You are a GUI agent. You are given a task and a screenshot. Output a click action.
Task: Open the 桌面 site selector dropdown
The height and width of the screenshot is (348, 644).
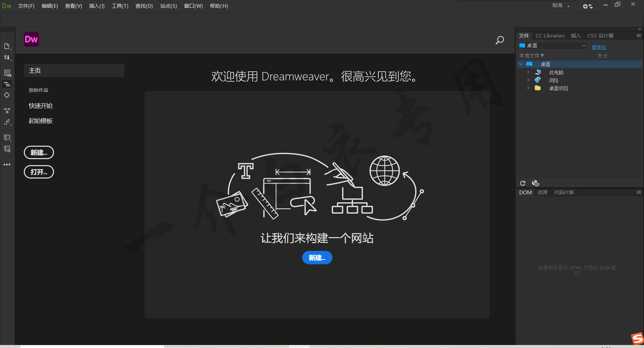552,46
